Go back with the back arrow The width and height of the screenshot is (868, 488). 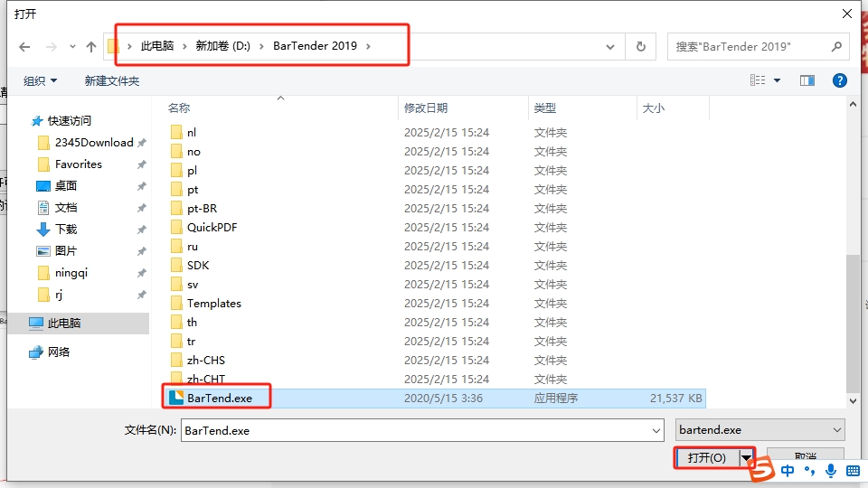pyautogui.click(x=24, y=47)
